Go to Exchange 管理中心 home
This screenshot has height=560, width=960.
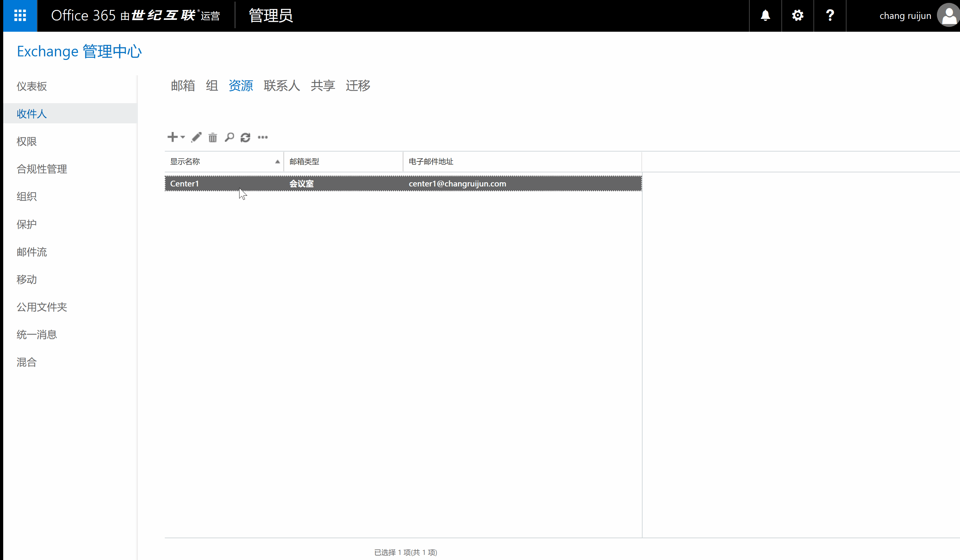(79, 51)
